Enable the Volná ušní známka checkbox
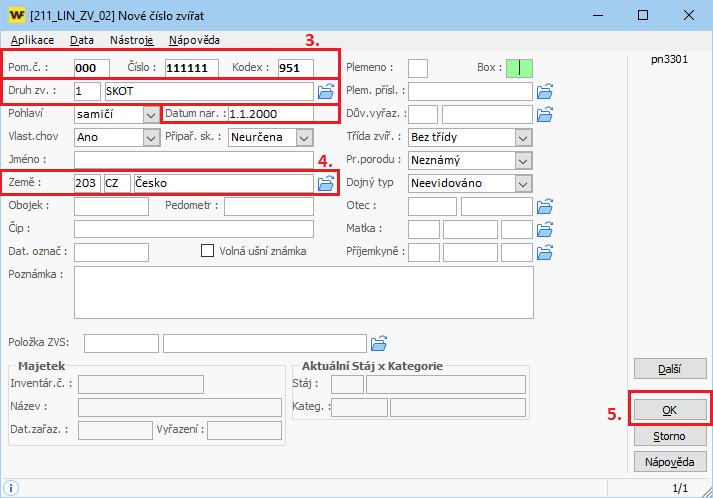The width and height of the screenshot is (713, 498). [x=209, y=251]
